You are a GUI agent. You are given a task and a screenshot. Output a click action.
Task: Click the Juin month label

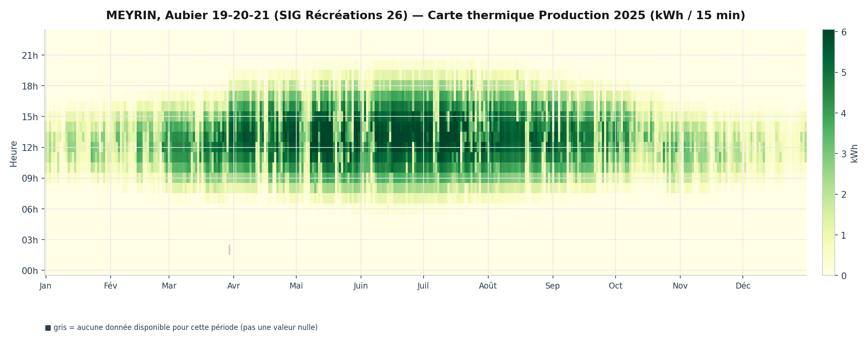pos(361,286)
